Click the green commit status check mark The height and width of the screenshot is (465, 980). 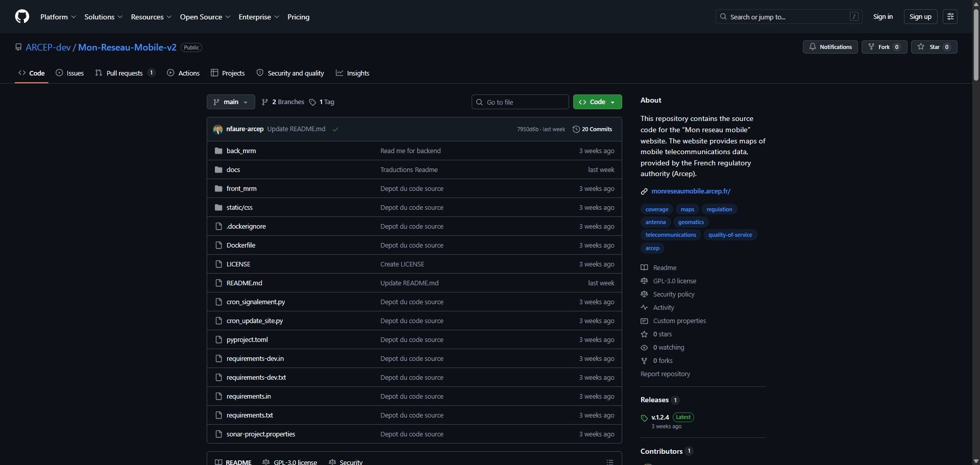[x=335, y=130]
